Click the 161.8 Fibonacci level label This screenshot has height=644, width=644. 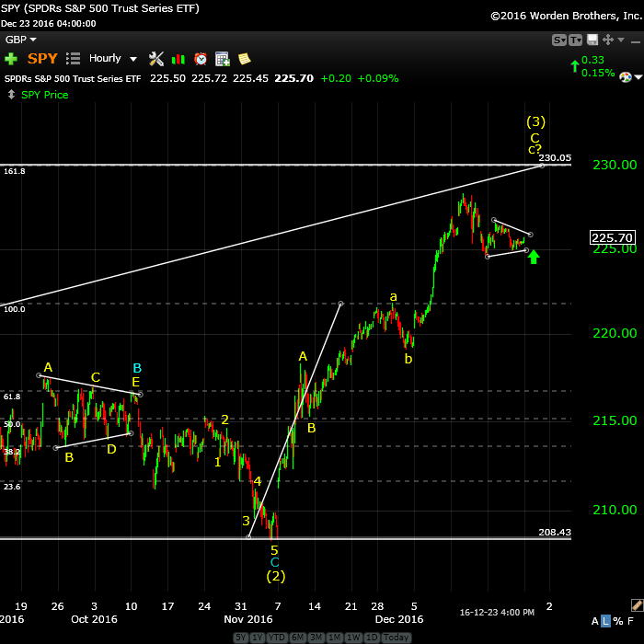click(x=15, y=171)
